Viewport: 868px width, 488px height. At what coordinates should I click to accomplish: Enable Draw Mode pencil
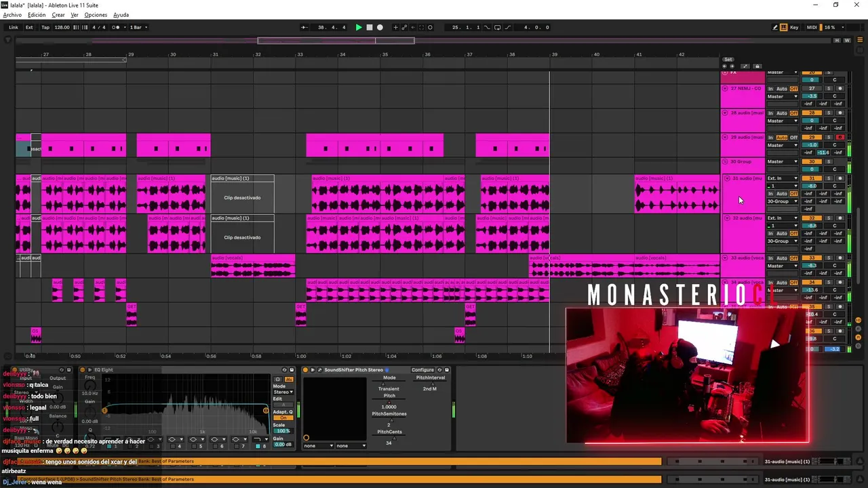pyautogui.click(x=775, y=27)
